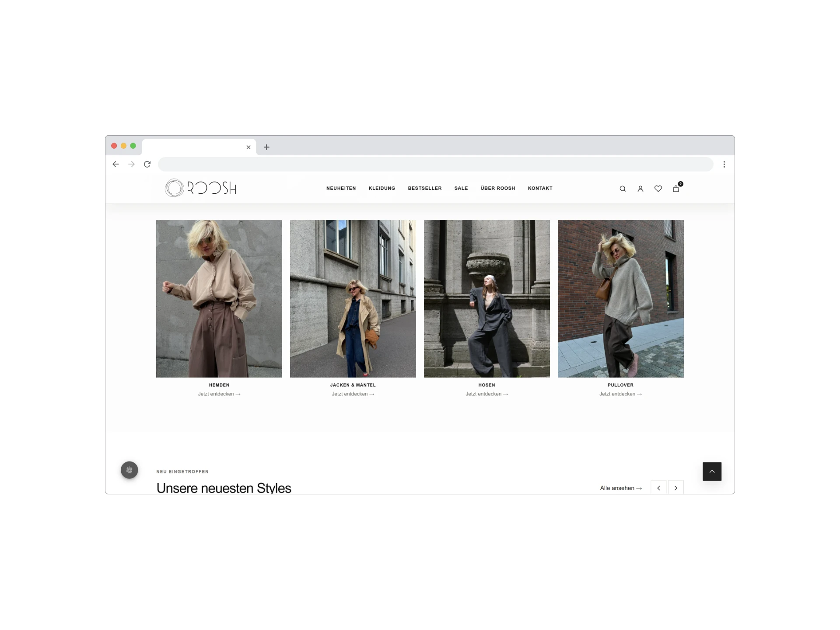Viewport: 840px width, 630px height.
Task: Open the KLEIDUNG menu item
Action: 381,188
